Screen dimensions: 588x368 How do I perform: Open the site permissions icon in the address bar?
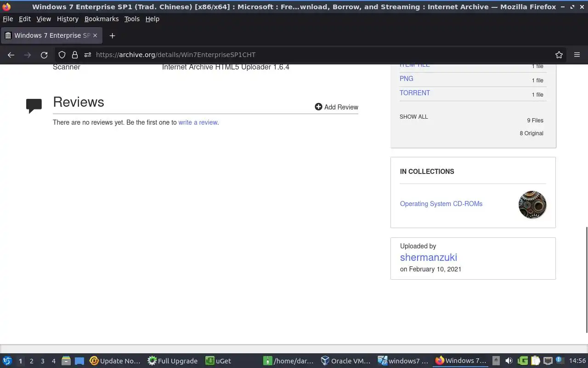[88, 55]
